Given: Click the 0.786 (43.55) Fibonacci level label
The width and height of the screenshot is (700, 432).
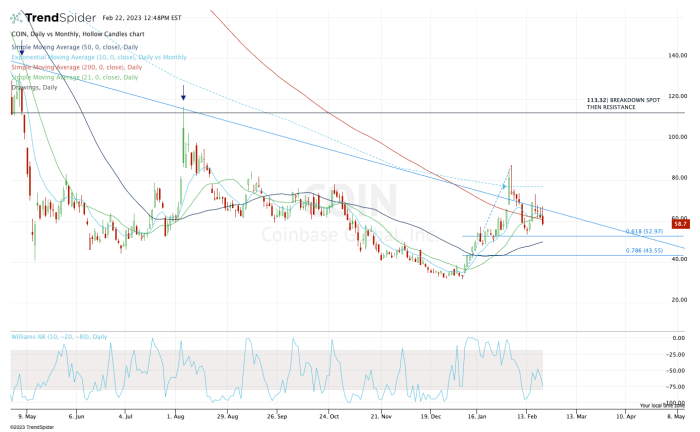Looking at the screenshot, I should tap(645, 250).
